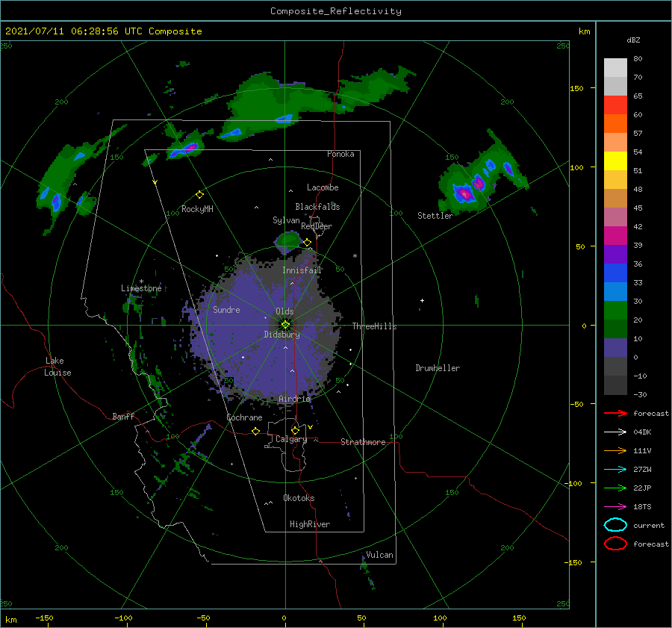
Task: Select the Airdrie city label
Action: 294,399
